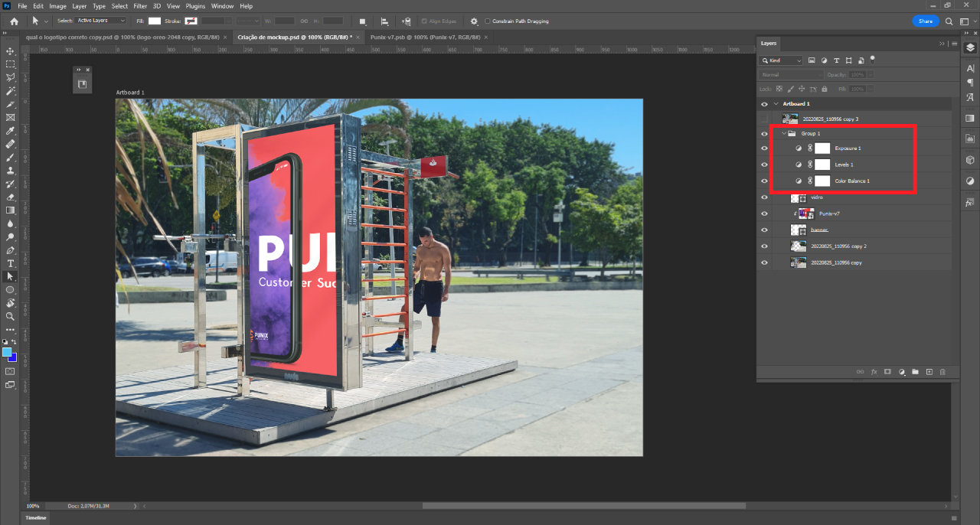Collapse the Group 1 folder
980x525 pixels.
pyautogui.click(x=783, y=133)
